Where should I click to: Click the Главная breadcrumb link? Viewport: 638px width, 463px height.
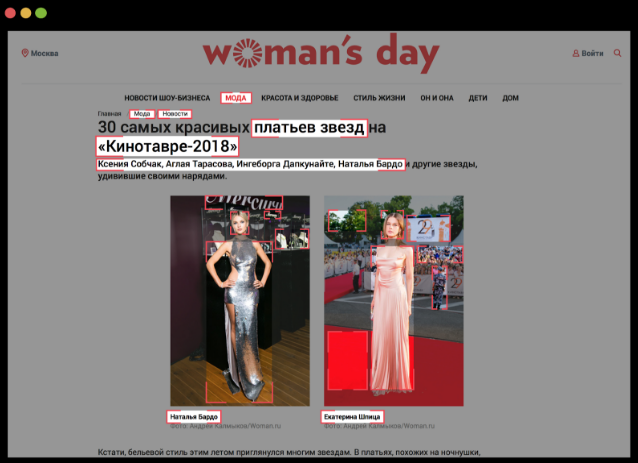coord(109,114)
